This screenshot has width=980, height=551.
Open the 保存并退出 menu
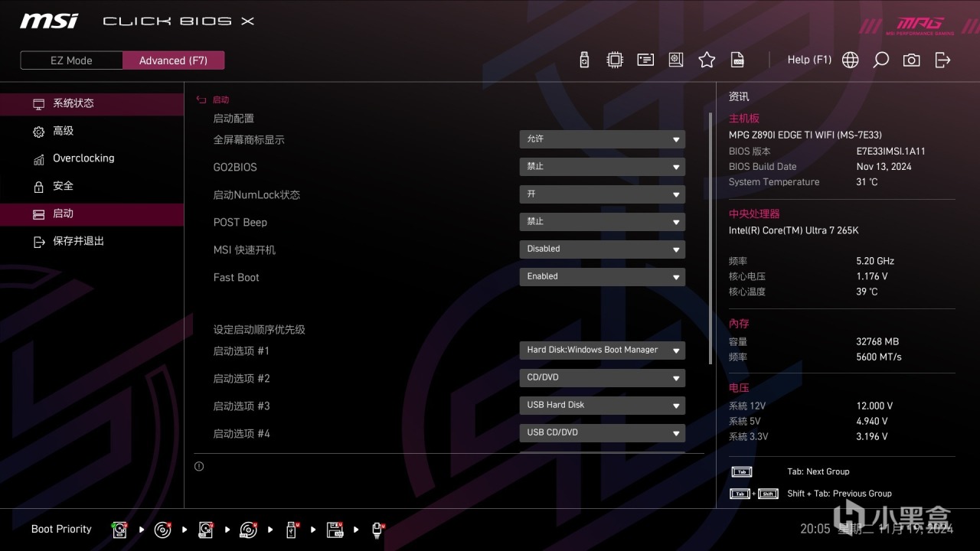[92, 241]
